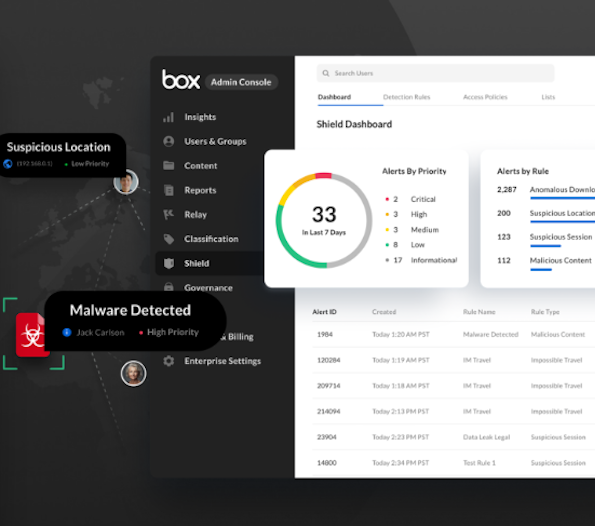The image size is (595, 526).
Task: Open alert ID 214094 row
Action: [453, 411]
